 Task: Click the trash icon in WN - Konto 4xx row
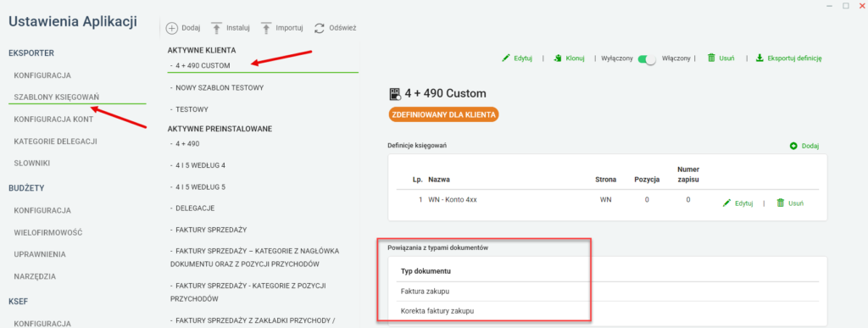click(x=781, y=203)
